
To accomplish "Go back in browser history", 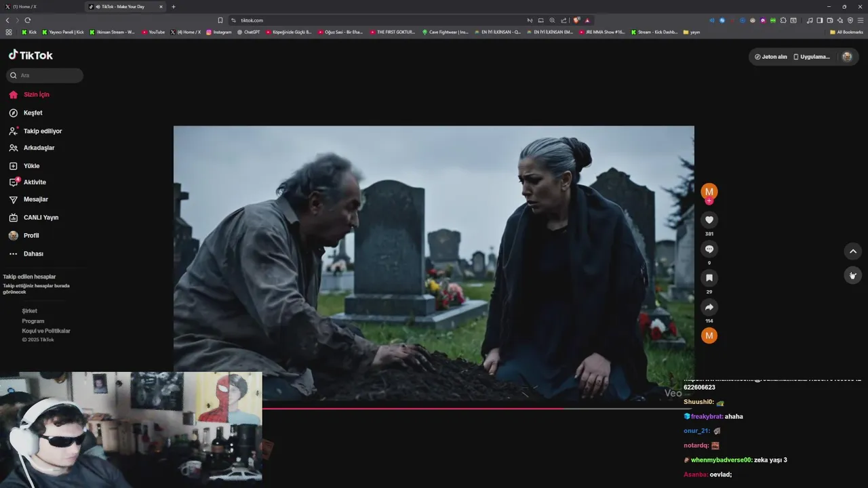I will (7, 20).
